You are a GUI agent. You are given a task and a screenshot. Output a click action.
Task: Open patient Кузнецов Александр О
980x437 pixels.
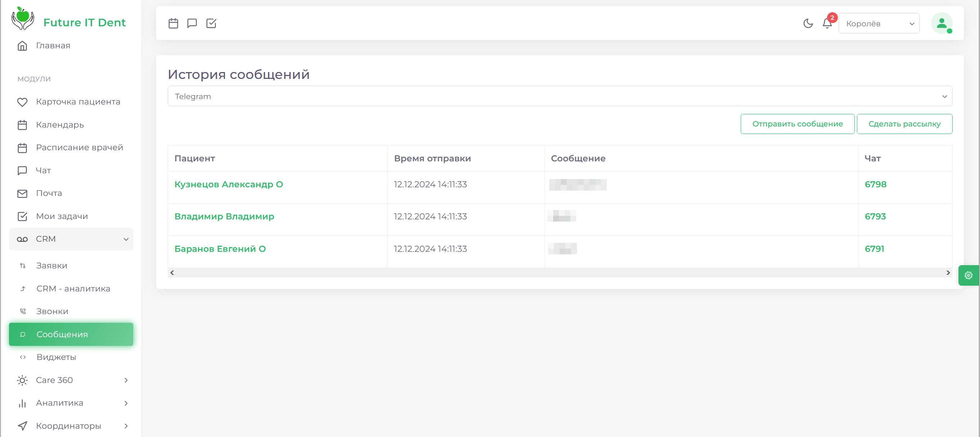click(229, 184)
